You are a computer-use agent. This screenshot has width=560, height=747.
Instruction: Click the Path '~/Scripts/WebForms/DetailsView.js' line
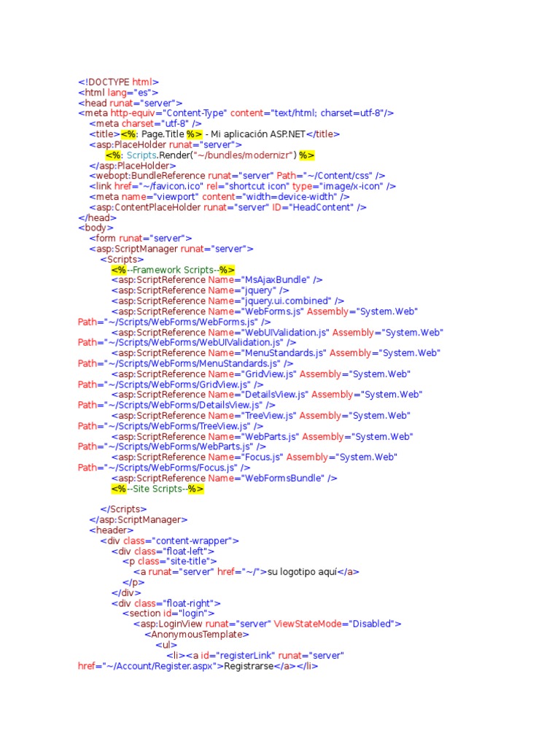pos(176,405)
